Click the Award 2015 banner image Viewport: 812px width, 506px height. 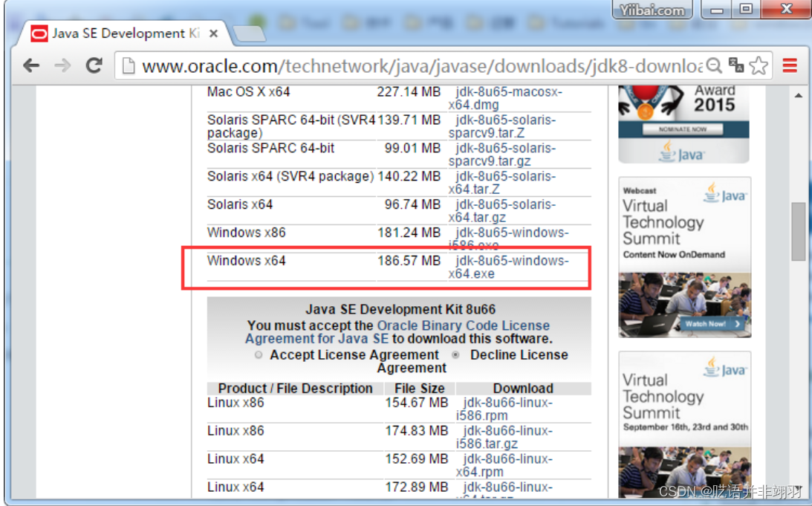click(683, 124)
